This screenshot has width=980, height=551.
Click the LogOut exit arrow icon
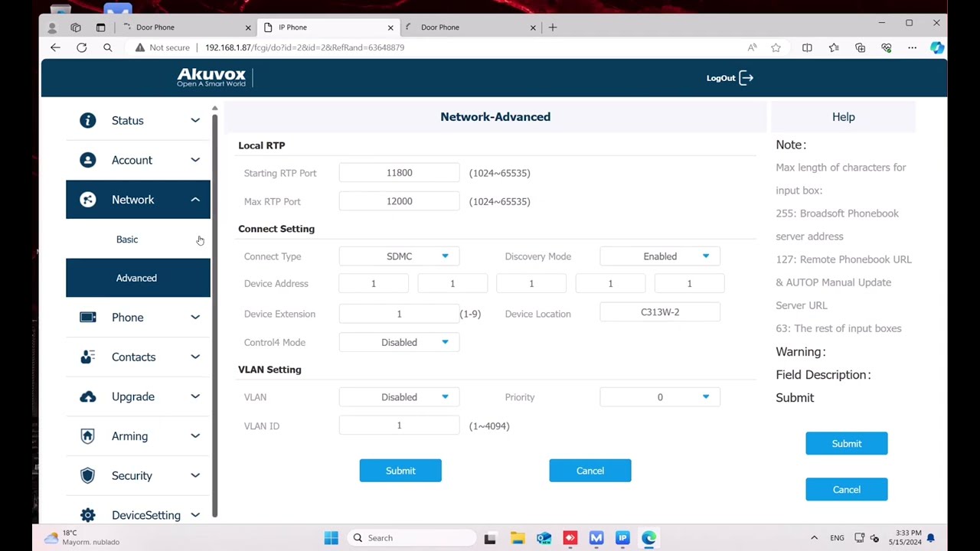pyautogui.click(x=746, y=78)
